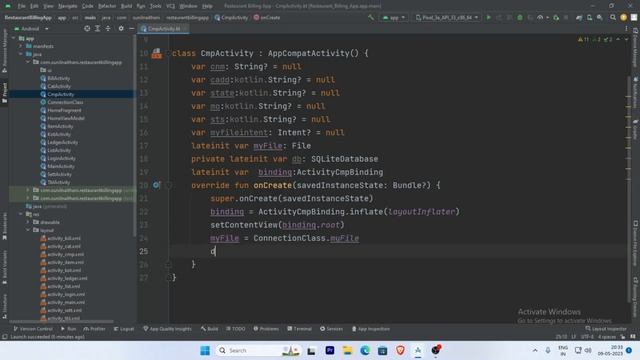640x360 pixels.
Task: Open the app run configuration dropdown
Action: [393, 18]
